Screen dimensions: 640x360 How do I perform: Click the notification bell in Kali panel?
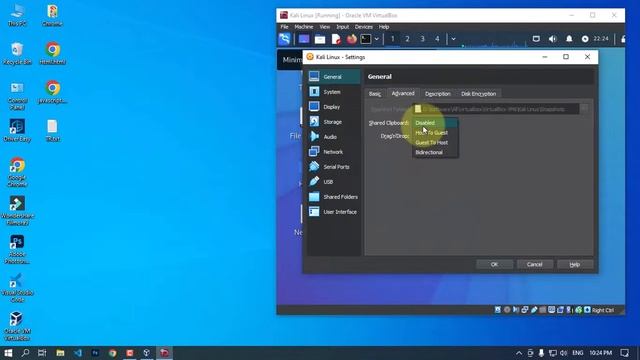(569, 39)
